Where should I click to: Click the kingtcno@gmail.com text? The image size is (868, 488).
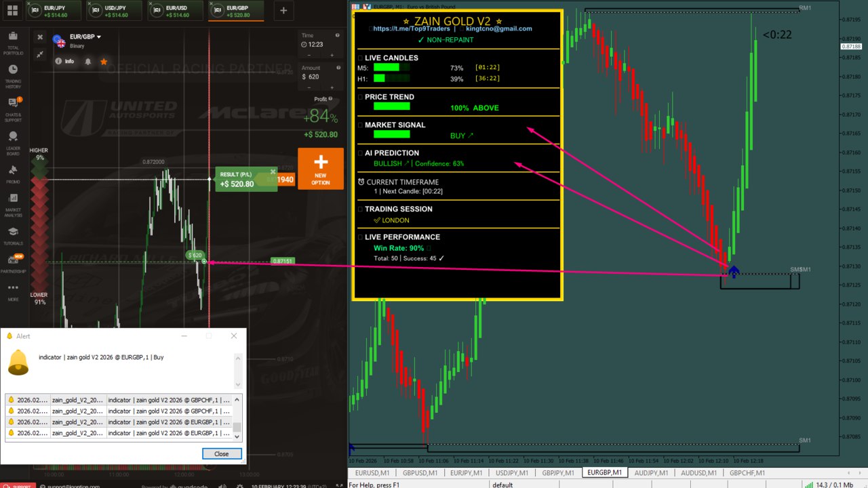(500, 28)
